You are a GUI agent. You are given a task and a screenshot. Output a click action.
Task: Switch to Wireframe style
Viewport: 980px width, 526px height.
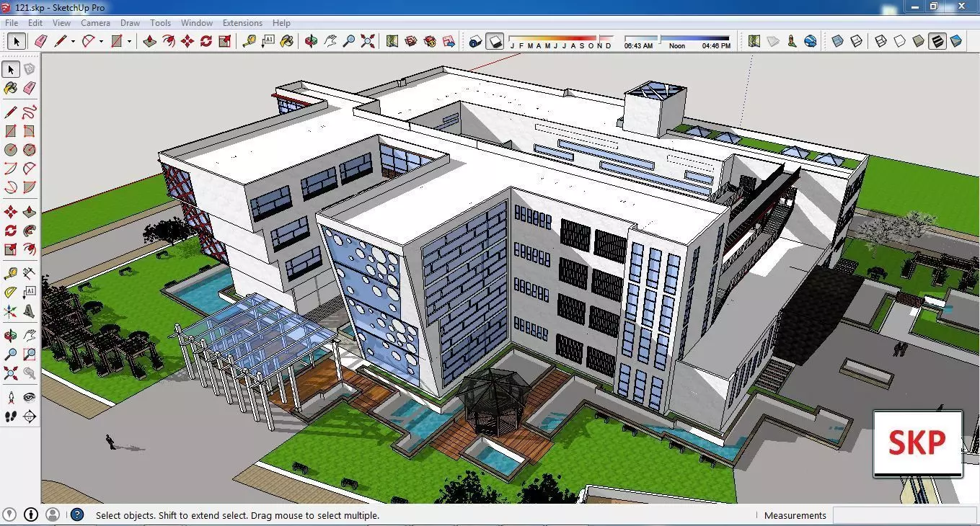pyautogui.click(x=880, y=41)
